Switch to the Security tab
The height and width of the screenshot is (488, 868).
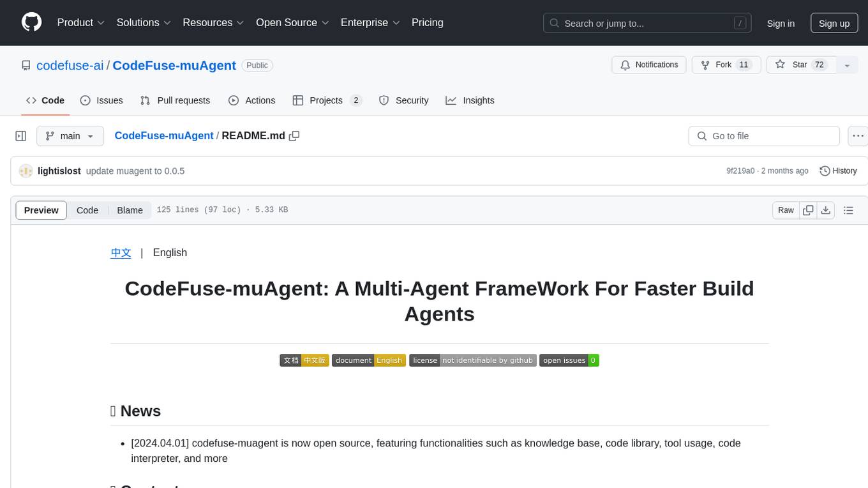pos(404,100)
